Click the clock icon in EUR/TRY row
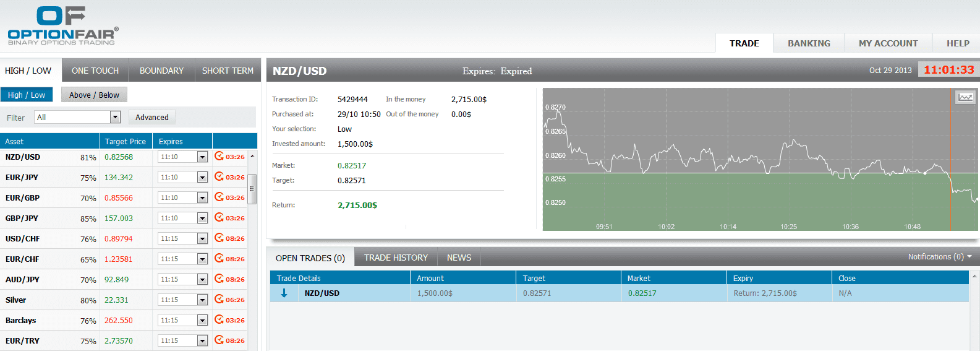Viewport: 980px width, 351px height. point(219,340)
